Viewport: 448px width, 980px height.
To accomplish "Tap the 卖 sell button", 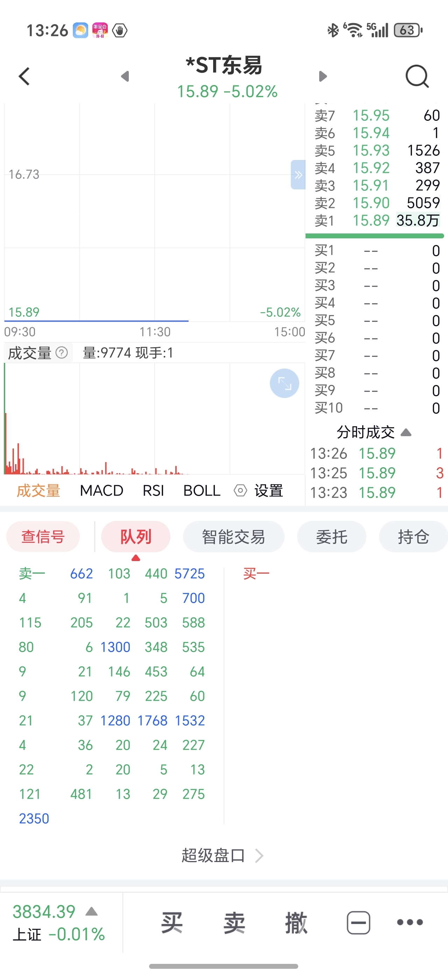I will click(234, 923).
